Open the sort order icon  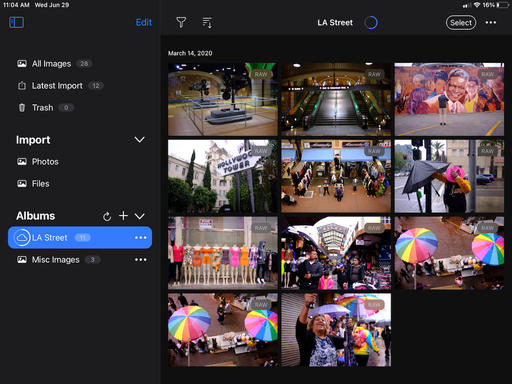207,23
